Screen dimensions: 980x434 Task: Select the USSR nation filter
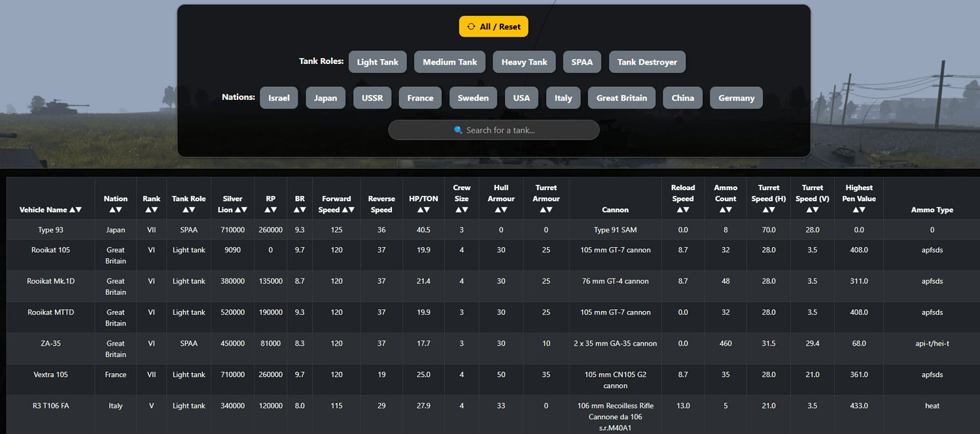372,98
